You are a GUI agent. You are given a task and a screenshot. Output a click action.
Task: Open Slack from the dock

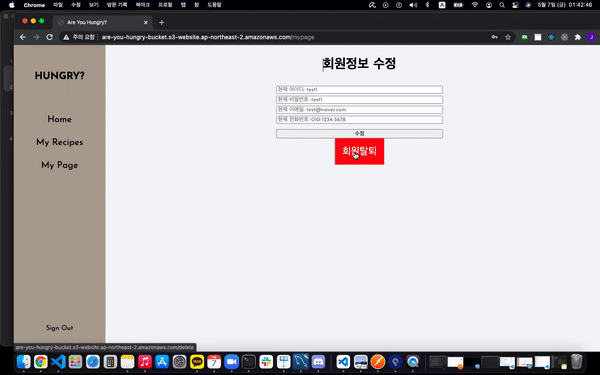point(266,362)
